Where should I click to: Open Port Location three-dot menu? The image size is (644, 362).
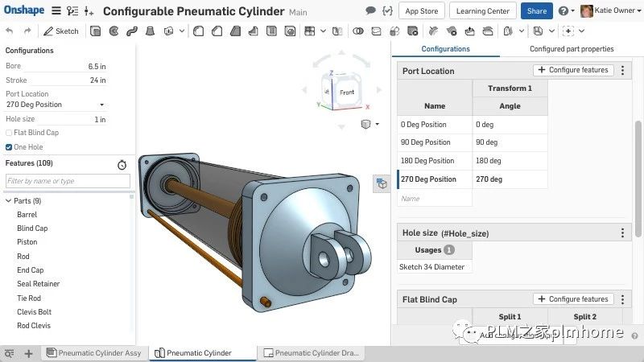click(x=622, y=70)
